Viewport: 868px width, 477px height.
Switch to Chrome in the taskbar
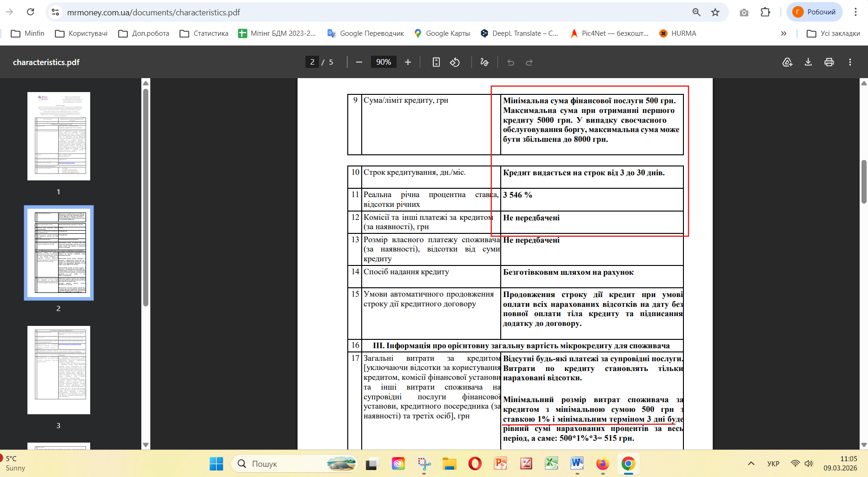(628, 464)
